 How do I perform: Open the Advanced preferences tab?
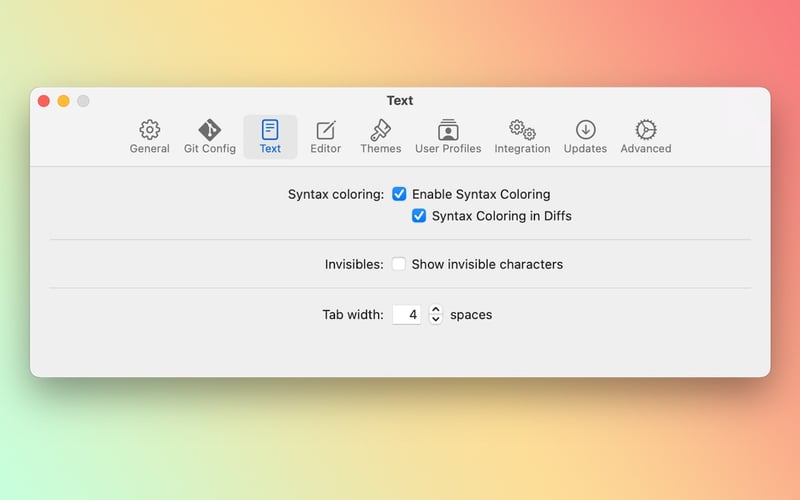(645, 137)
